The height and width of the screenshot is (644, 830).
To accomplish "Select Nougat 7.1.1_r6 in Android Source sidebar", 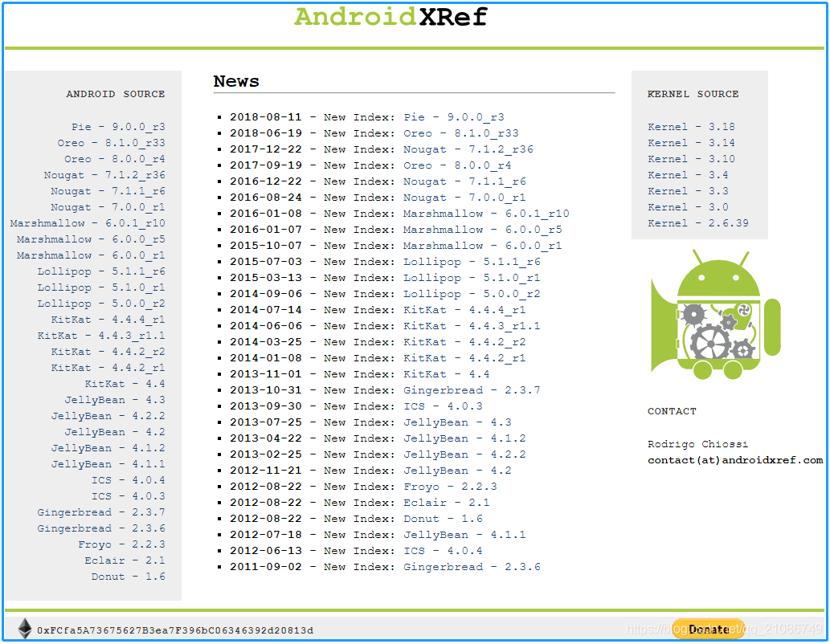I will (x=108, y=191).
